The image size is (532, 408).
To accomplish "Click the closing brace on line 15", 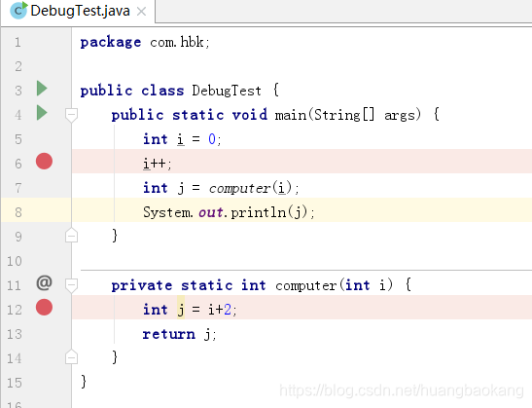I will click(84, 382).
